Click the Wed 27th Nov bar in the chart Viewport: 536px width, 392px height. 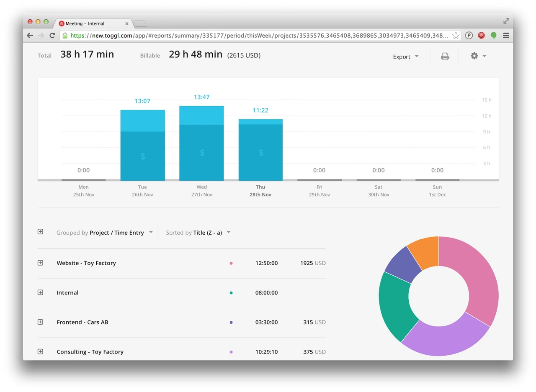201,143
